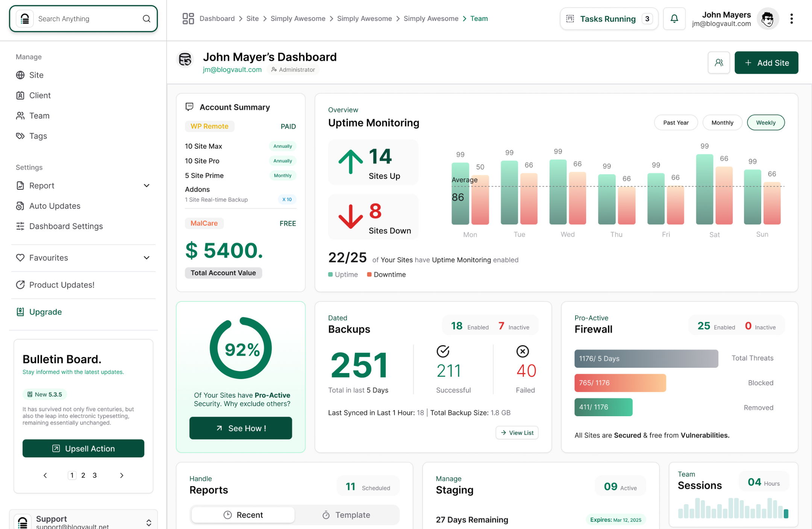This screenshot has height=529, width=812.
Task: Select the Weekly uptime range
Action: pos(765,123)
